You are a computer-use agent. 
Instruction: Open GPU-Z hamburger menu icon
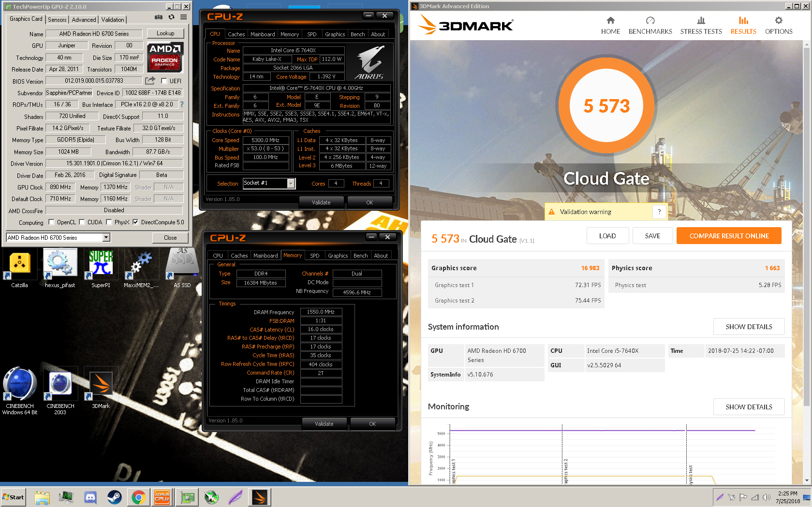click(184, 17)
